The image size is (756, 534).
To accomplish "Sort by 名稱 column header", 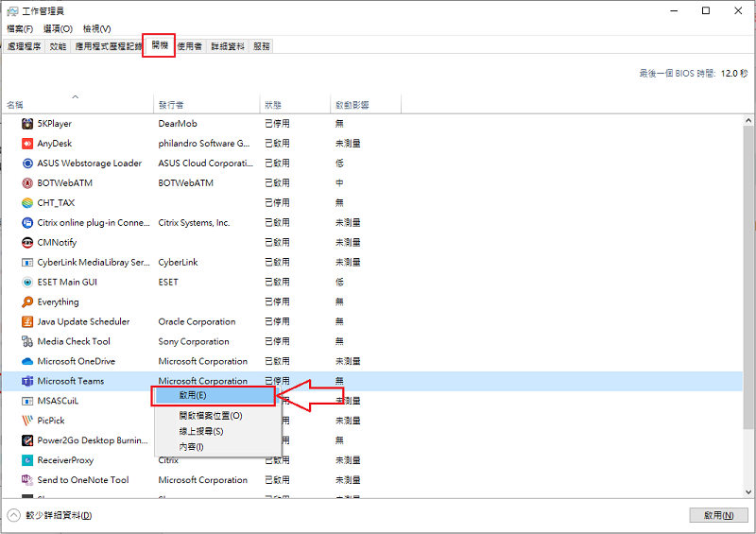I will (77, 104).
